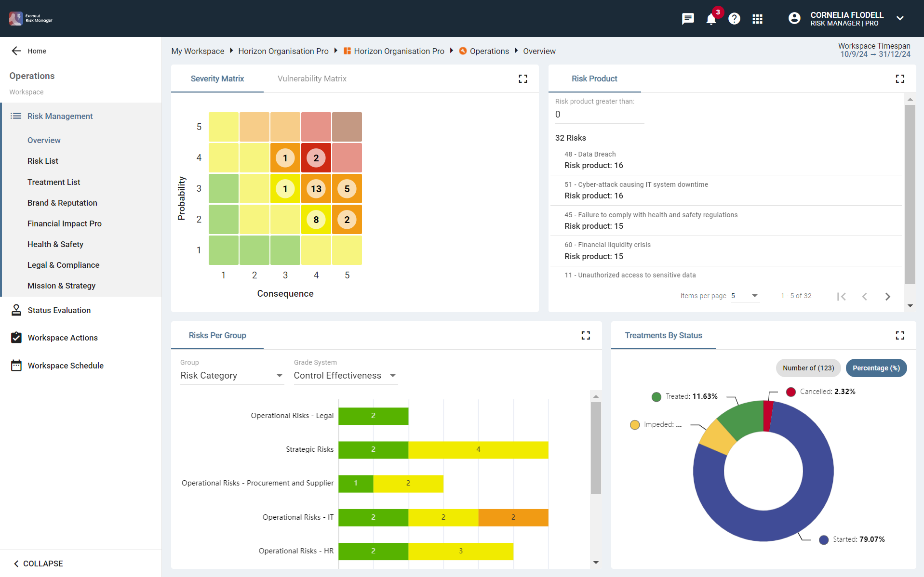Expand the Severity Matrix panel to fullscreen

(523, 79)
